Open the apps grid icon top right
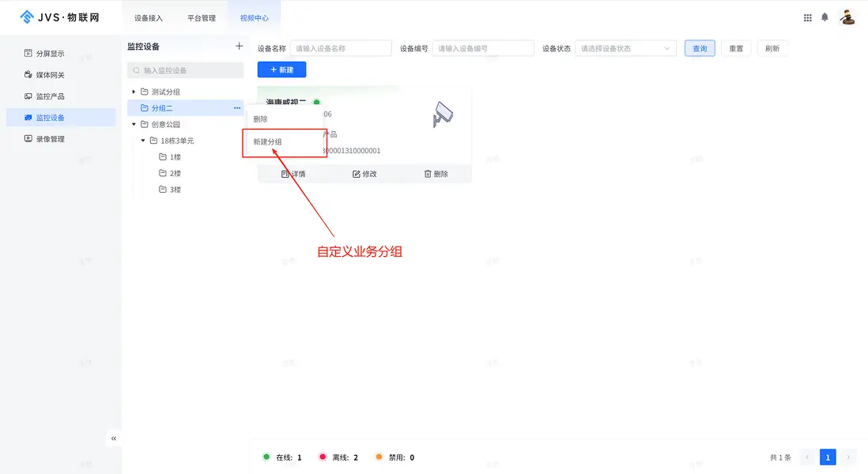 click(x=807, y=16)
